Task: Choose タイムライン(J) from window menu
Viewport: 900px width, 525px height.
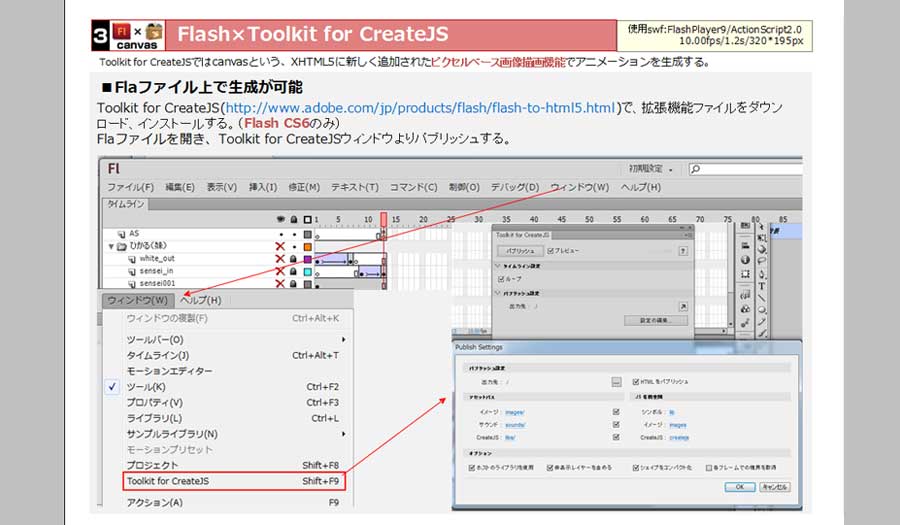Action: click(x=158, y=355)
